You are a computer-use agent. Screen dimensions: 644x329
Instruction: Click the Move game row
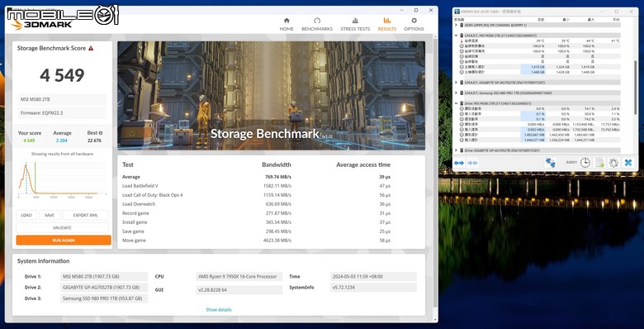click(271, 241)
